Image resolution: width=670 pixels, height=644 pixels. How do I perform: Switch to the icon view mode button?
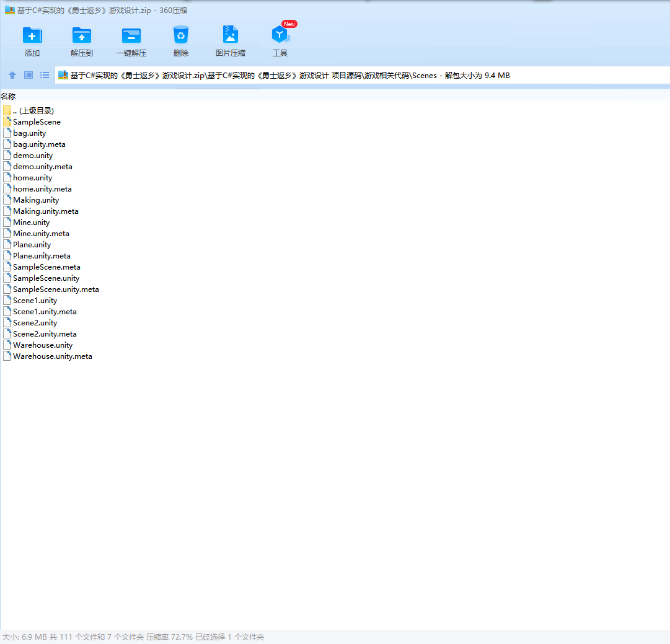tap(29, 75)
